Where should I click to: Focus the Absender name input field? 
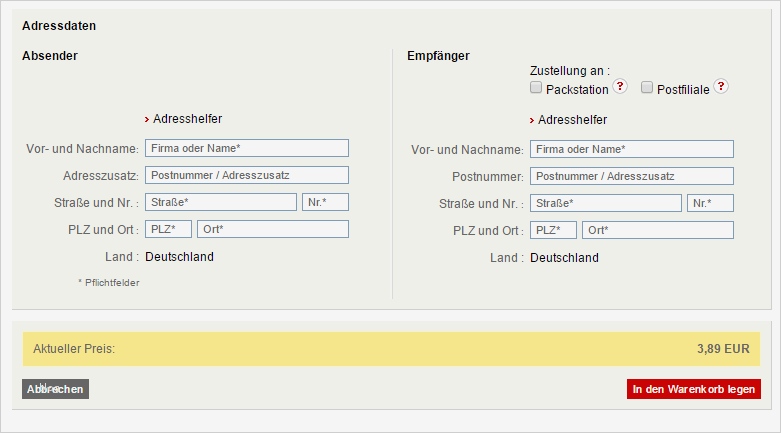tap(247, 148)
